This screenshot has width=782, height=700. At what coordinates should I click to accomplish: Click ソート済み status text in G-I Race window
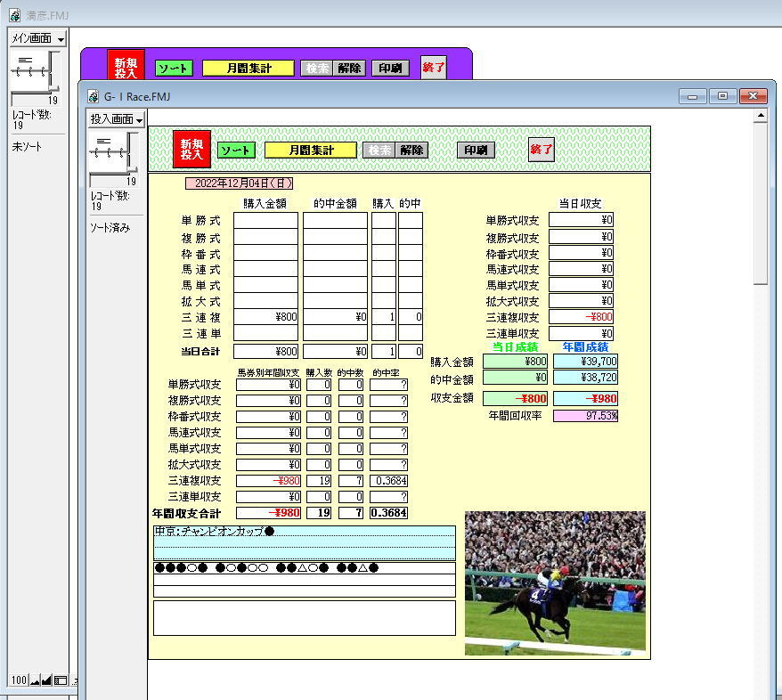tap(110, 228)
